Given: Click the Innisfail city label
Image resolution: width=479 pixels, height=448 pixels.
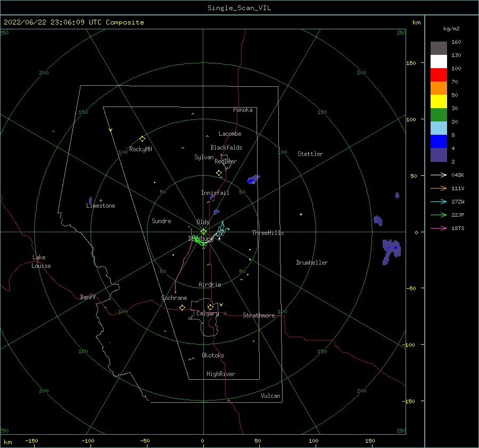Looking at the screenshot, I should [x=215, y=193].
